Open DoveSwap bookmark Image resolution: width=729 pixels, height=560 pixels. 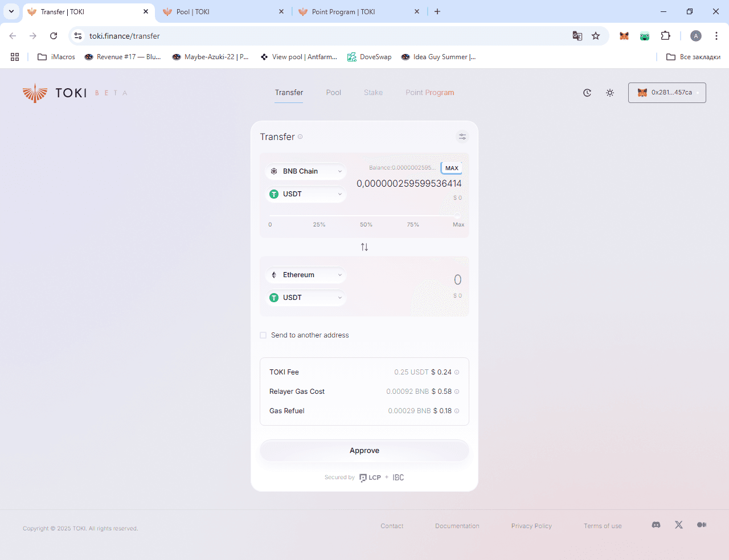(370, 57)
